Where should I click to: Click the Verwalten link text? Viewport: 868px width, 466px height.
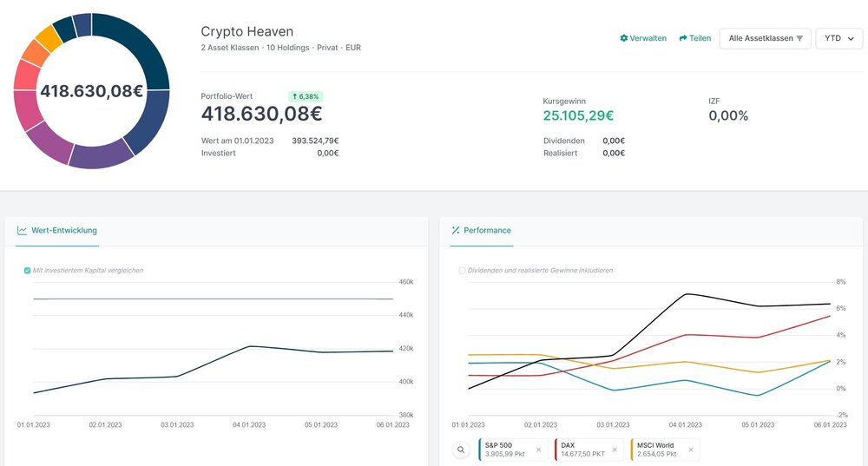648,38
